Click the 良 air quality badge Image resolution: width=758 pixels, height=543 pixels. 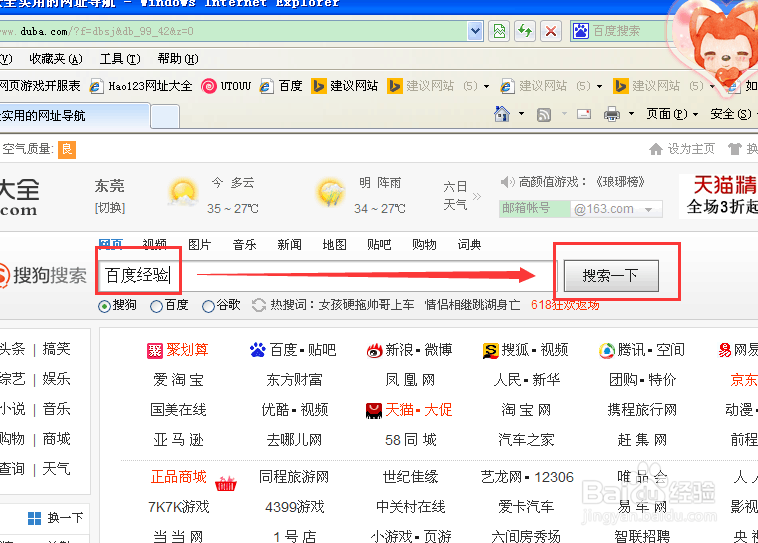[67, 149]
